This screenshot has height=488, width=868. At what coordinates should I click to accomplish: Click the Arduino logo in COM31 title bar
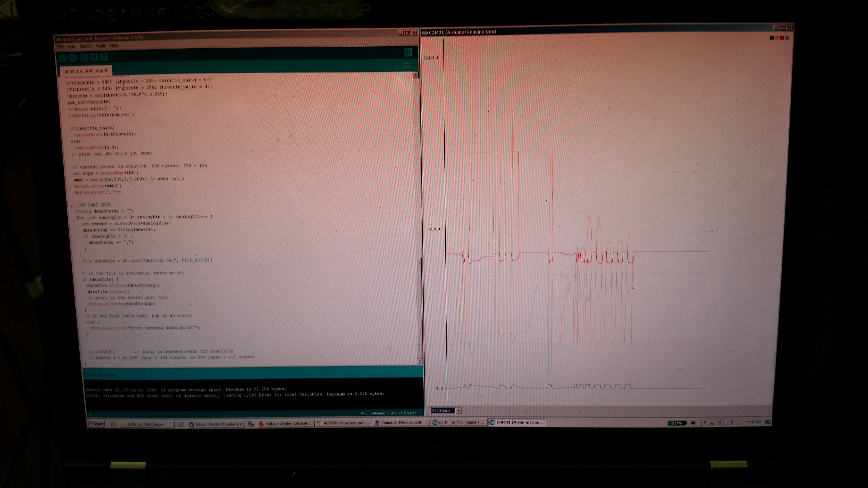click(x=425, y=33)
